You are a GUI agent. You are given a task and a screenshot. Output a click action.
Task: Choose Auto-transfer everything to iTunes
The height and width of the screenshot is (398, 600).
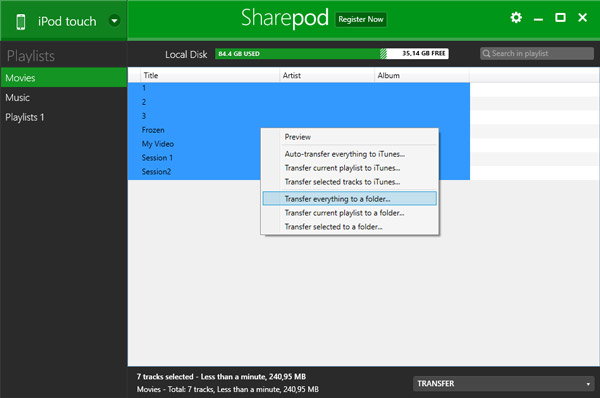coord(349,154)
